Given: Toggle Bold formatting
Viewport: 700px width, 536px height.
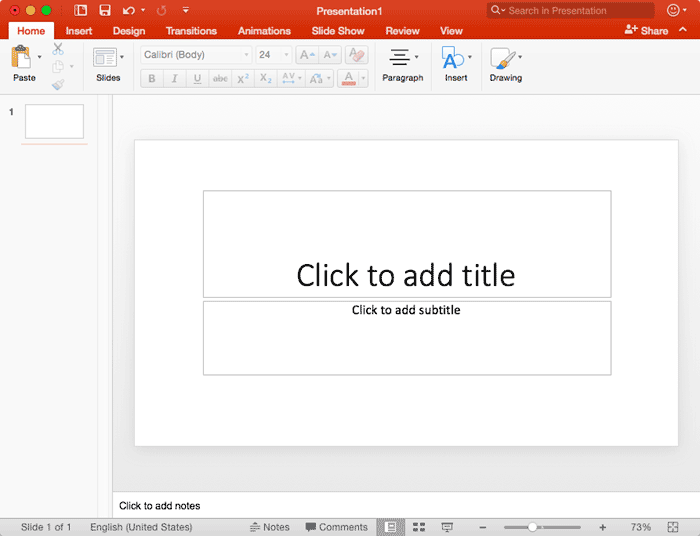Looking at the screenshot, I should tap(152, 79).
